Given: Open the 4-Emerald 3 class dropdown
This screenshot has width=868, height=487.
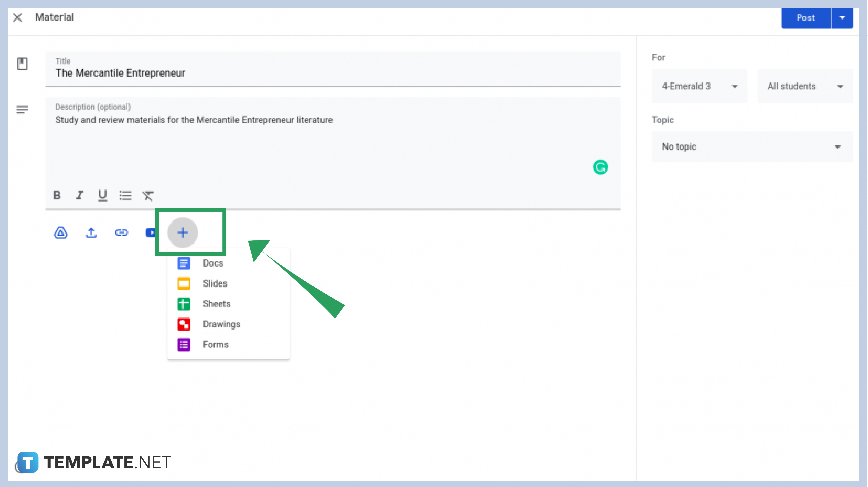Looking at the screenshot, I should pyautogui.click(x=699, y=86).
